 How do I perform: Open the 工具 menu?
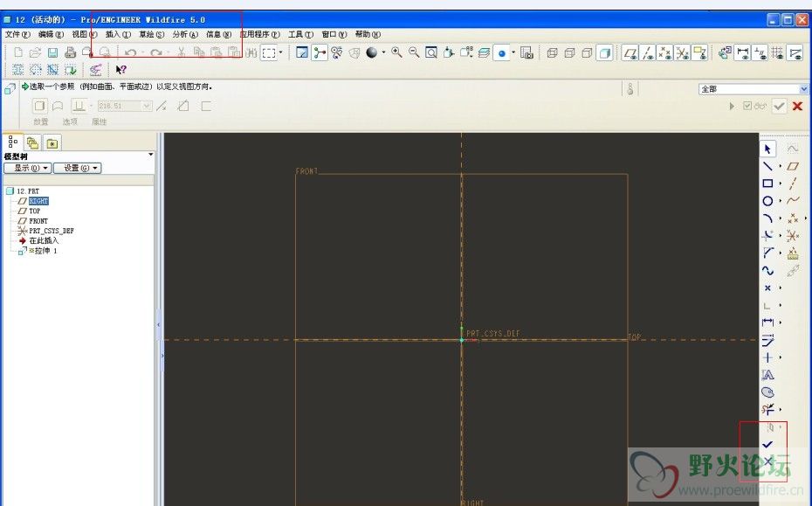pos(300,34)
